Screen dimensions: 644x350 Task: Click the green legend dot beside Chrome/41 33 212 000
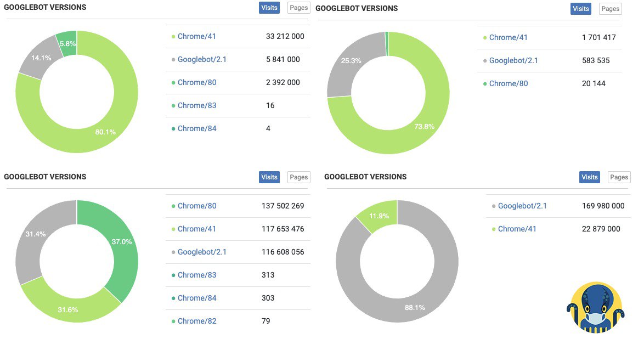(173, 37)
